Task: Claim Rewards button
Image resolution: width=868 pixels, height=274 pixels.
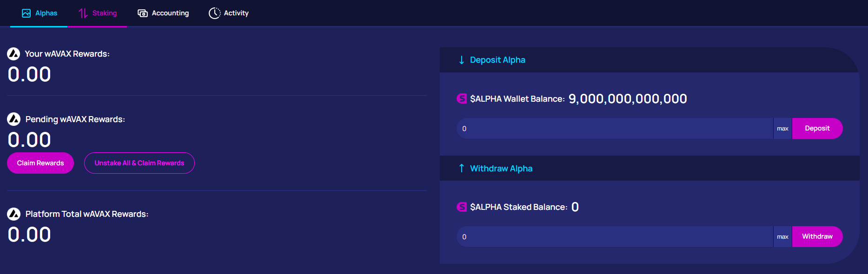Action: pos(40,163)
